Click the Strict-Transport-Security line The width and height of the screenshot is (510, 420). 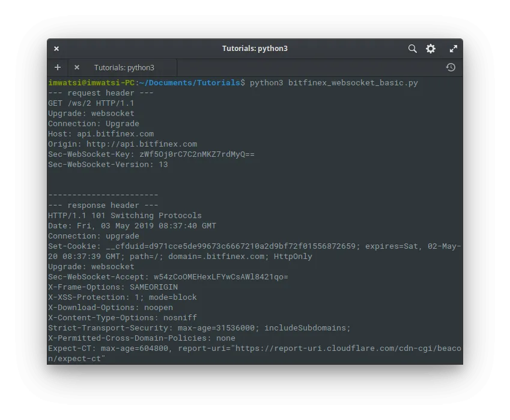(x=199, y=328)
